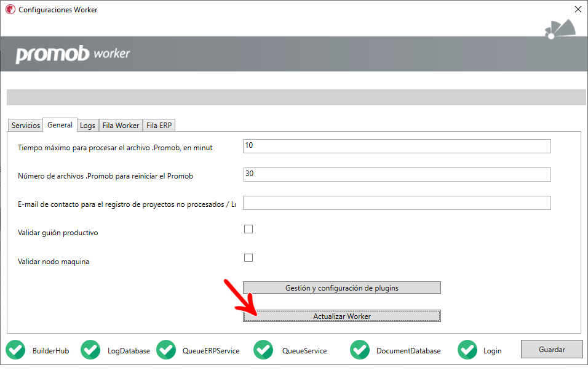Click the Login green check status icon
588x370 pixels.
pos(467,350)
